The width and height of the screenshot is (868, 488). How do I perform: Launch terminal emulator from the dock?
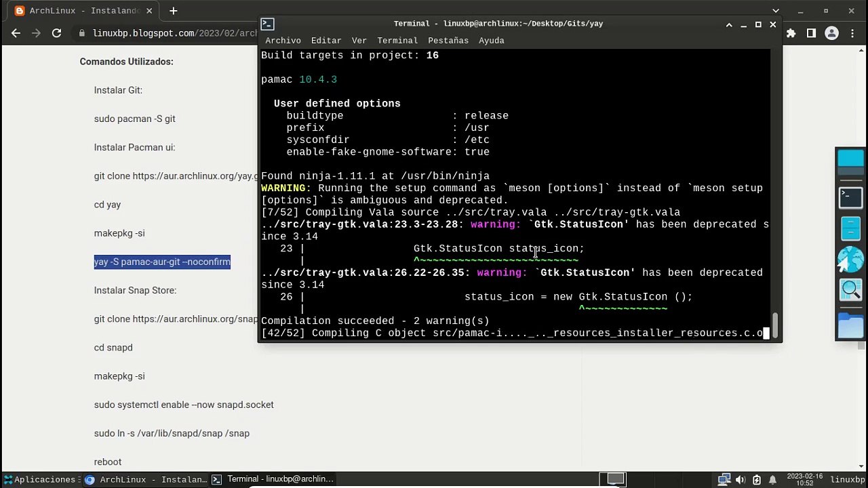pyautogui.click(x=850, y=197)
